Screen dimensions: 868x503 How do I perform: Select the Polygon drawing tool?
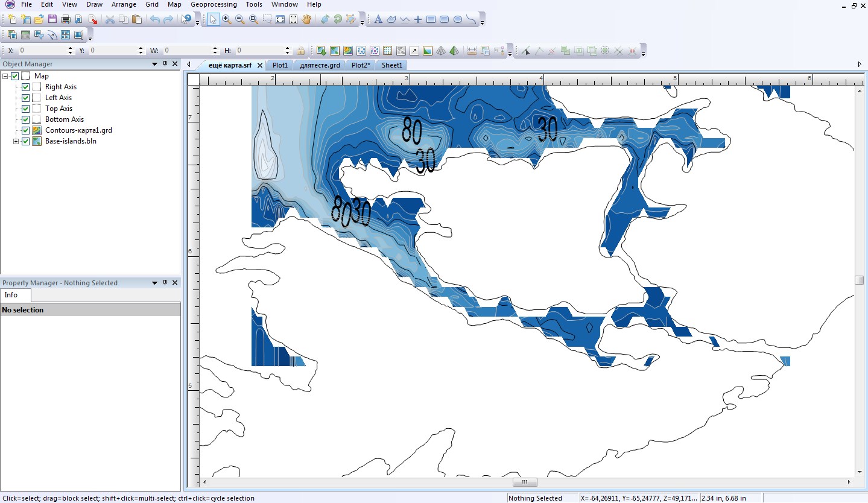coord(392,19)
